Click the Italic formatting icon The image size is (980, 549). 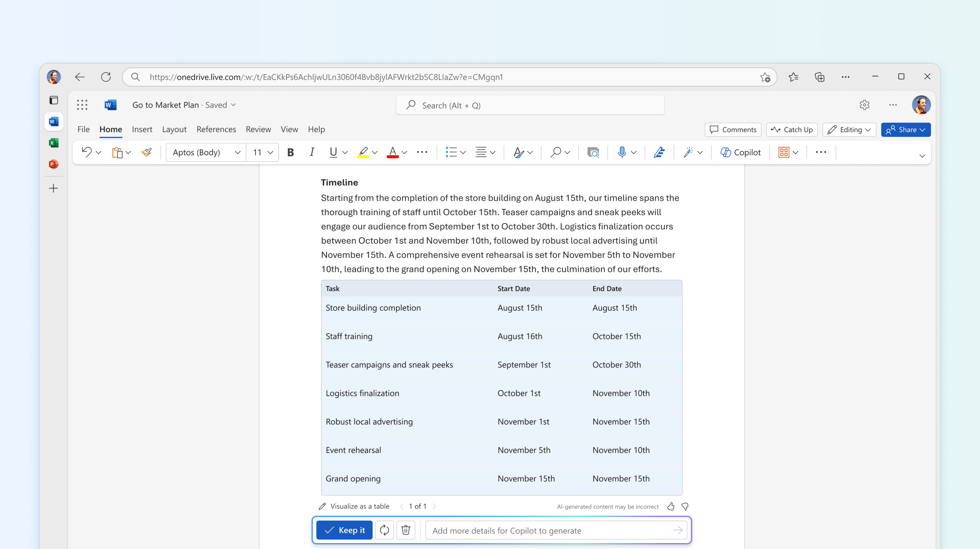[312, 152]
